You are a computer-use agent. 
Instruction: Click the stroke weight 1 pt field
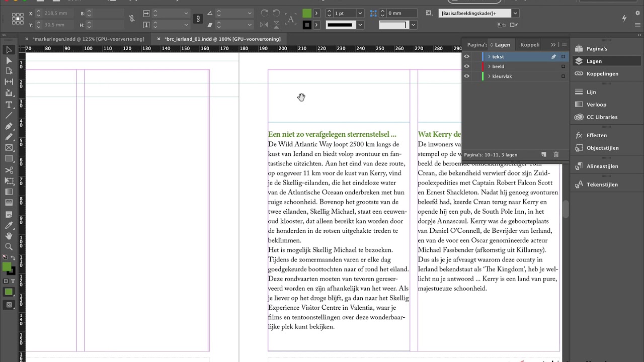click(345, 13)
